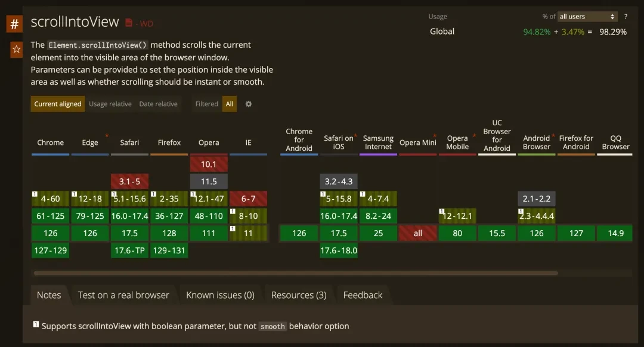Click the Opera Mobile header
Image resolution: width=644 pixels, height=347 pixels.
click(x=457, y=142)
